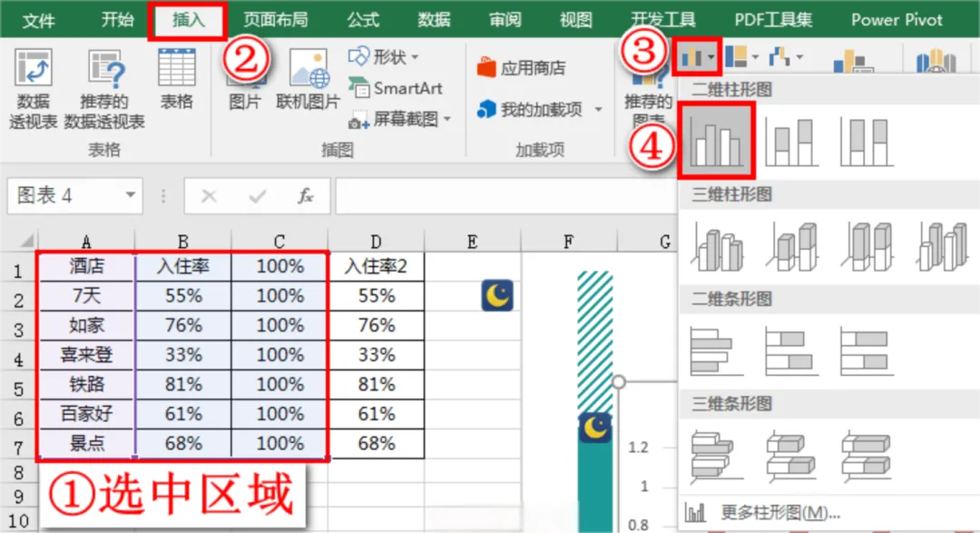Click cell A3 如家

click(86, 325)
